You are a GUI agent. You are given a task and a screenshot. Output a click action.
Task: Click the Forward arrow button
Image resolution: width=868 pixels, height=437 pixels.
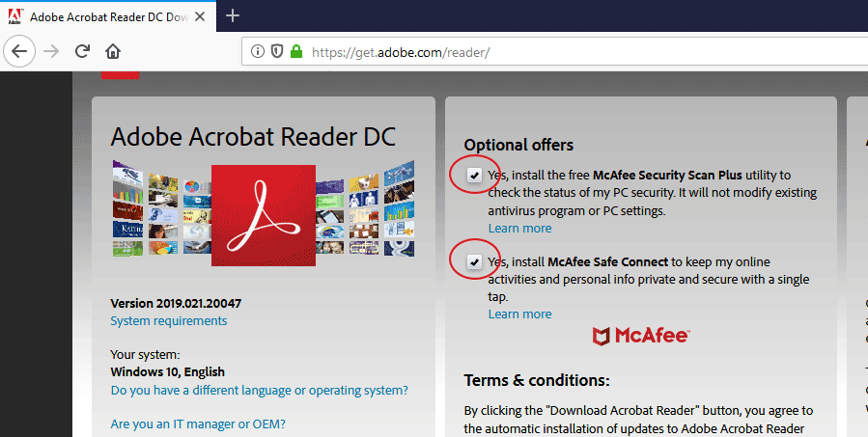[x=51, y=51]
